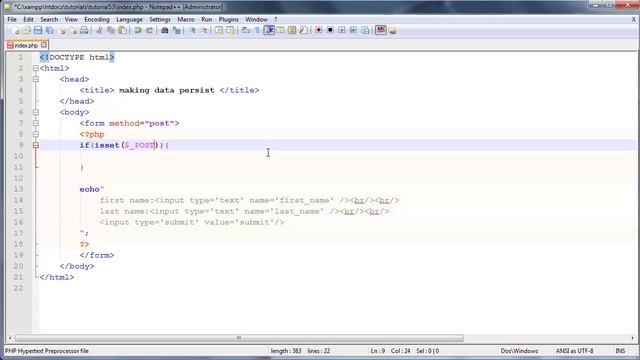Zoom in using the toolbar Zoom In icon
The width and height of the screenshot is (640, 360).
tap(193, 30)
